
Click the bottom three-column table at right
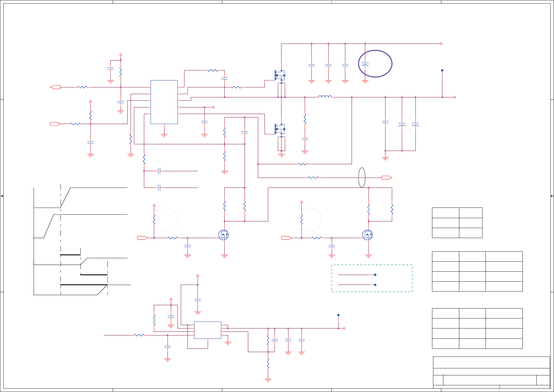tap(477, 328)
